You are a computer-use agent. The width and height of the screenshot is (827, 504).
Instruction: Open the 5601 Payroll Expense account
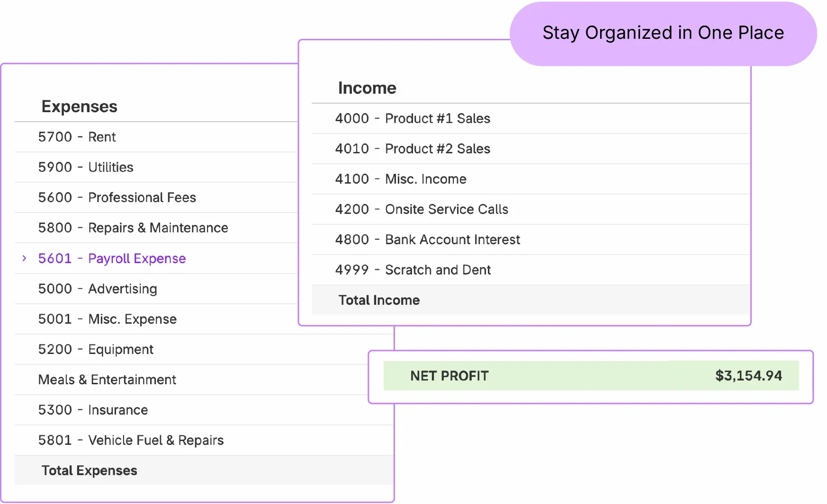[112, 258]
